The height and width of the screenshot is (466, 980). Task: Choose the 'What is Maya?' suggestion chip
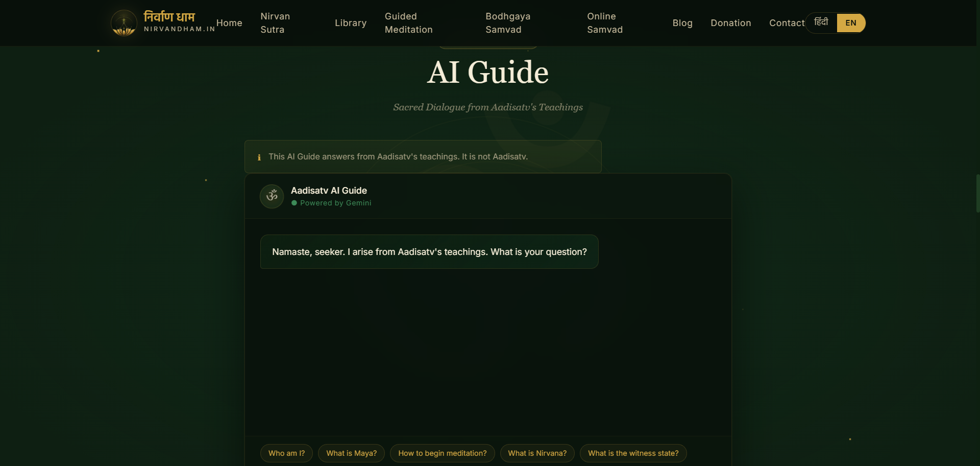pyautogui.click(x=351, y=453)
